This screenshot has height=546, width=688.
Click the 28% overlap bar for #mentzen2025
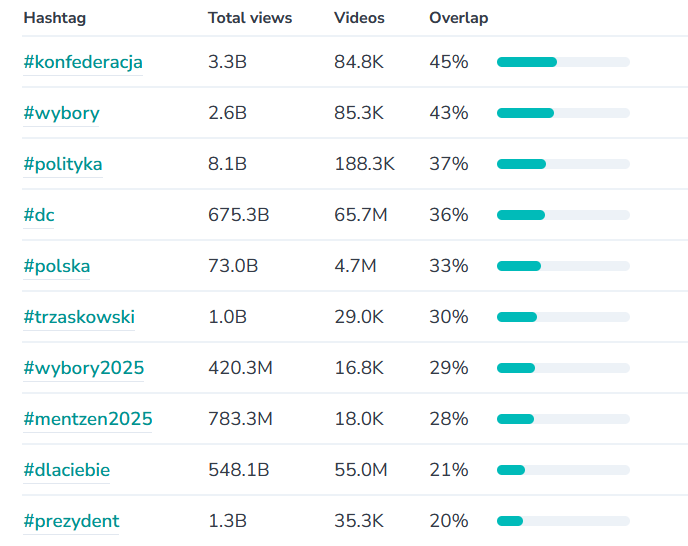[563, 419]
